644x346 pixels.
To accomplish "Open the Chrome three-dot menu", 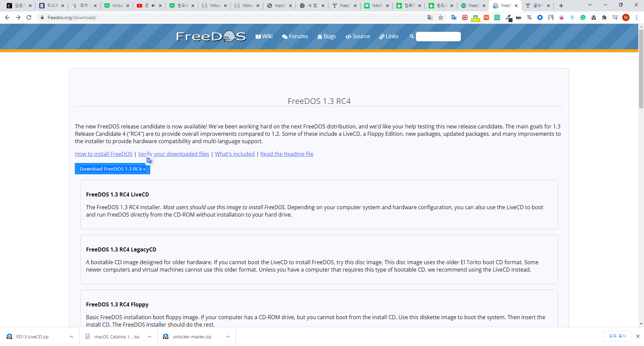I will tap(637, 17).
